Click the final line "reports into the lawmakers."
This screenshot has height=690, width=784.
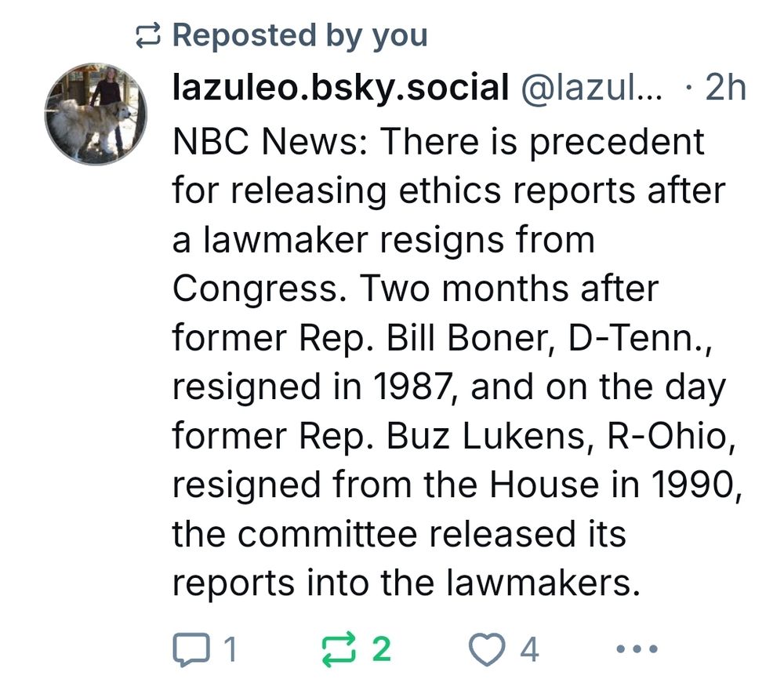(406, 583)
